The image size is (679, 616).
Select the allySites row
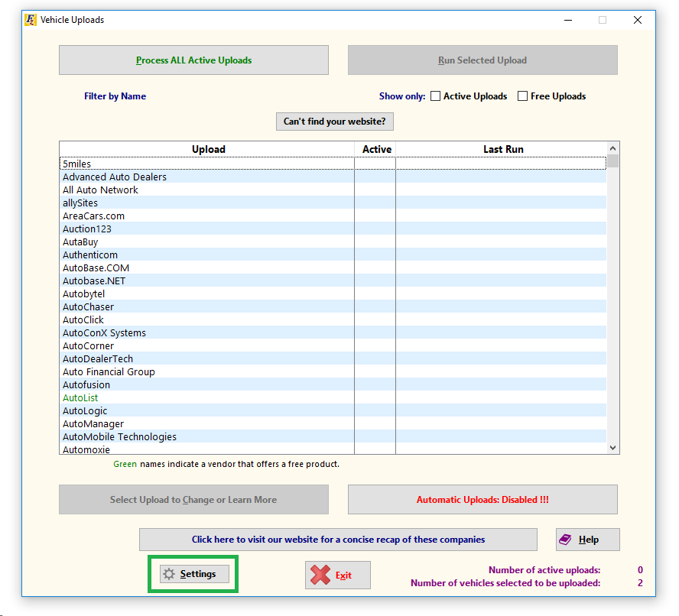point(333,203)
